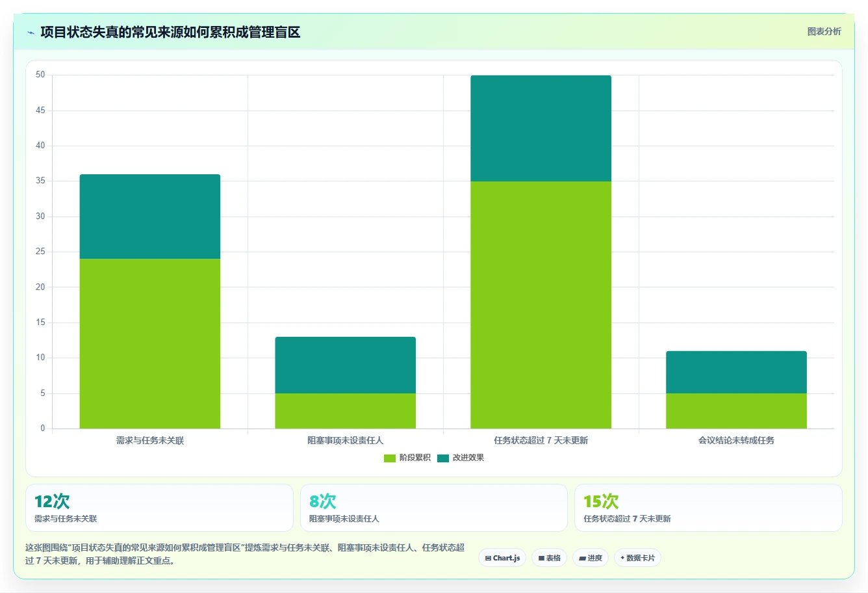Click the axis label 需求与任务未关联
Image resolution: width=868 pixels, height=593 pixels.
(150, 440)
